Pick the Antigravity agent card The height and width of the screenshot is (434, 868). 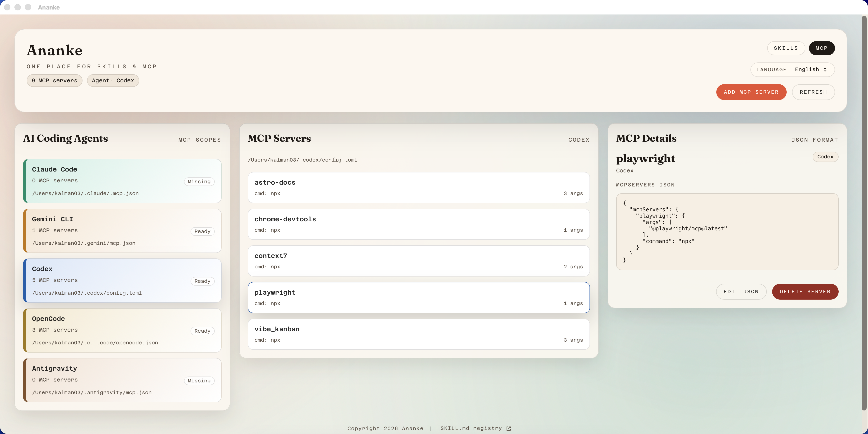(122, 380)
